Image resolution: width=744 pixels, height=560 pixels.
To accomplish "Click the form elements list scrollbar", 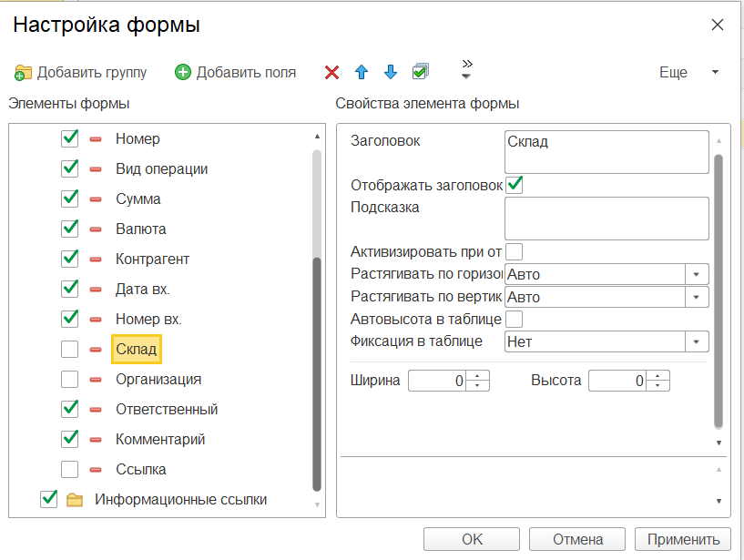I will pos(317,372).
